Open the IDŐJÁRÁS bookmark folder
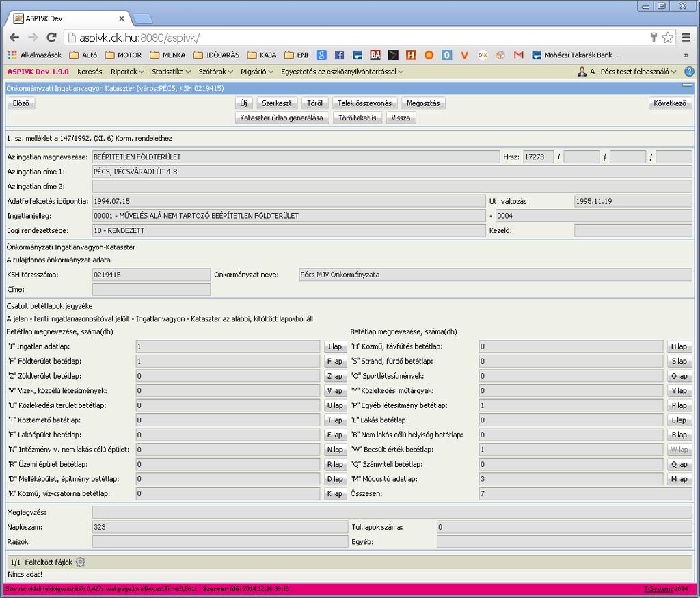This screenshot has height=598, width=700. tap(216, 55)
